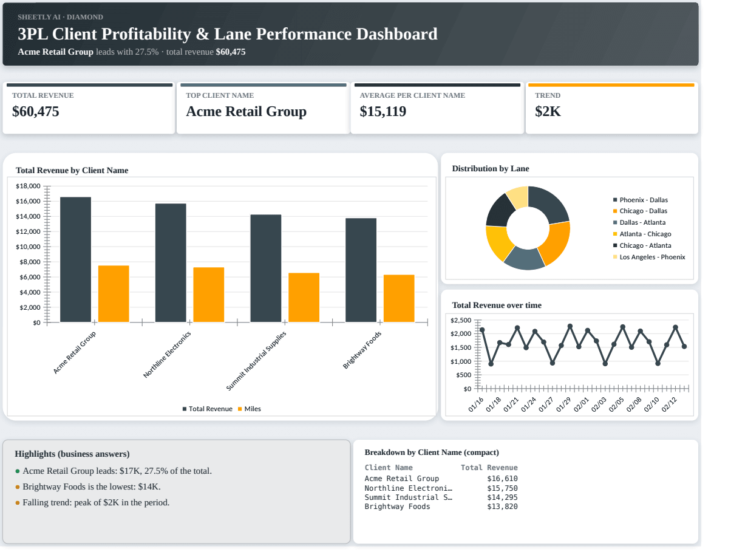Click the 'Total Revenue' table column header

489,468
